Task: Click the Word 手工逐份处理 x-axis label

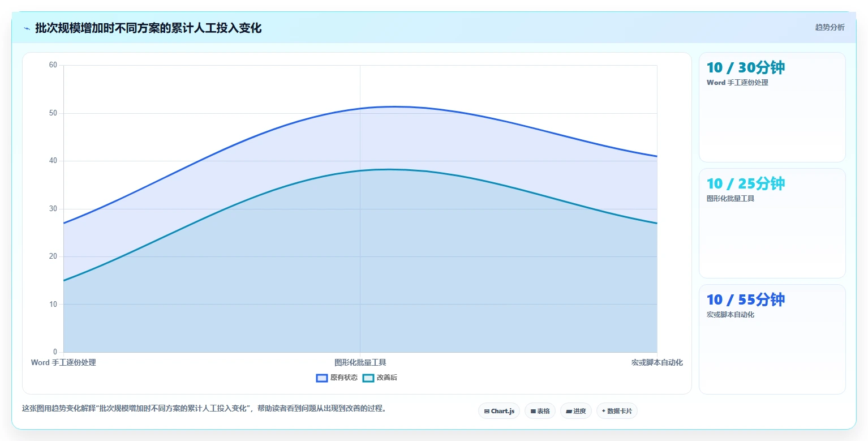Action: [x=63, y=362]
